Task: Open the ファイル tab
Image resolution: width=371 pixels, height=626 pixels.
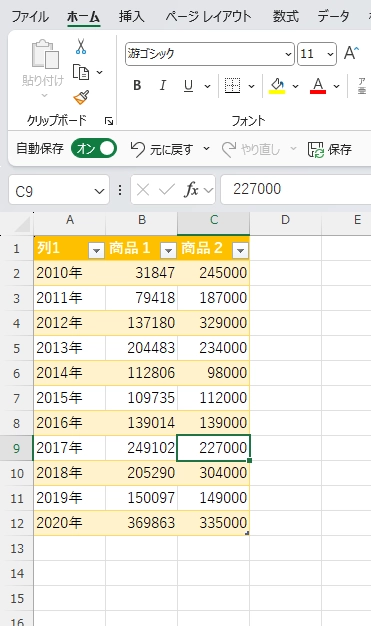Action: click(x=30, y=17)
